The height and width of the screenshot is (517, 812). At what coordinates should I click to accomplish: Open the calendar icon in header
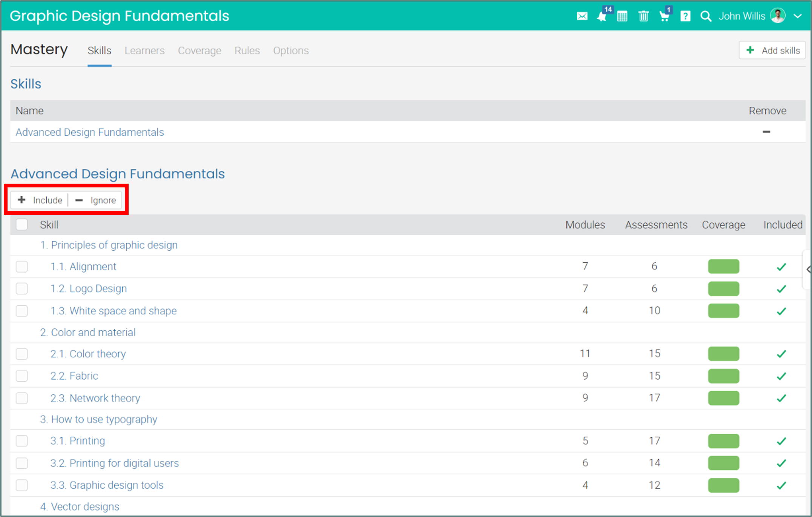[x=622, y=16]
